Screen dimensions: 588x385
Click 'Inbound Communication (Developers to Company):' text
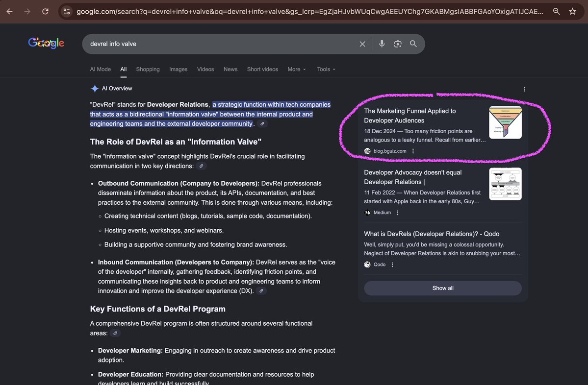pyautogui.click(x=176, y=263)
